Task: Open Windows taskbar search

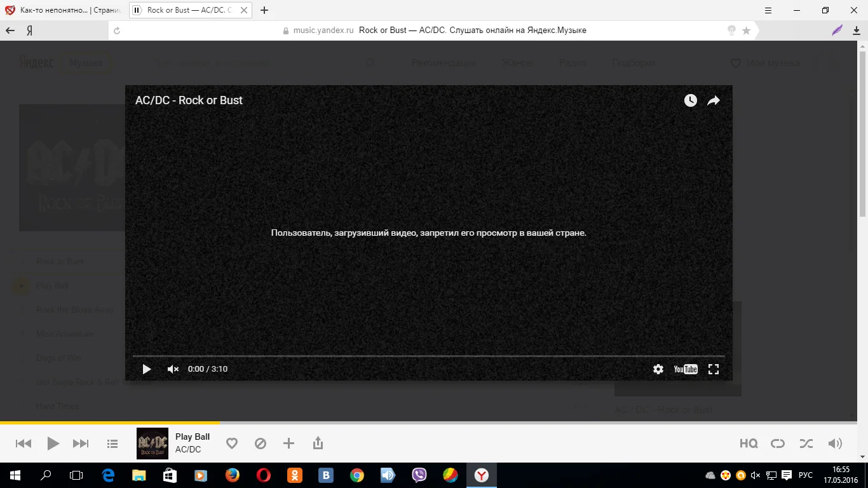Action: click(x=46, y=475)
